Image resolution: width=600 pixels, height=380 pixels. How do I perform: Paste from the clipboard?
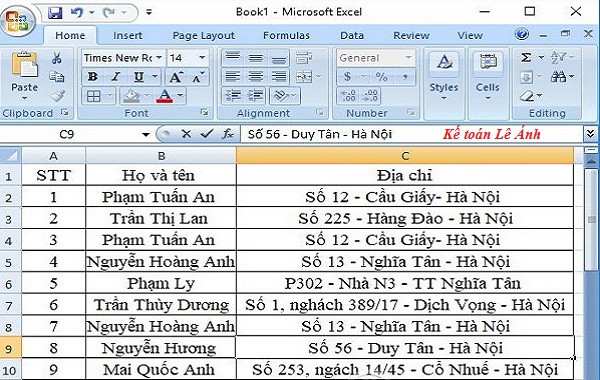click(24, 75)
